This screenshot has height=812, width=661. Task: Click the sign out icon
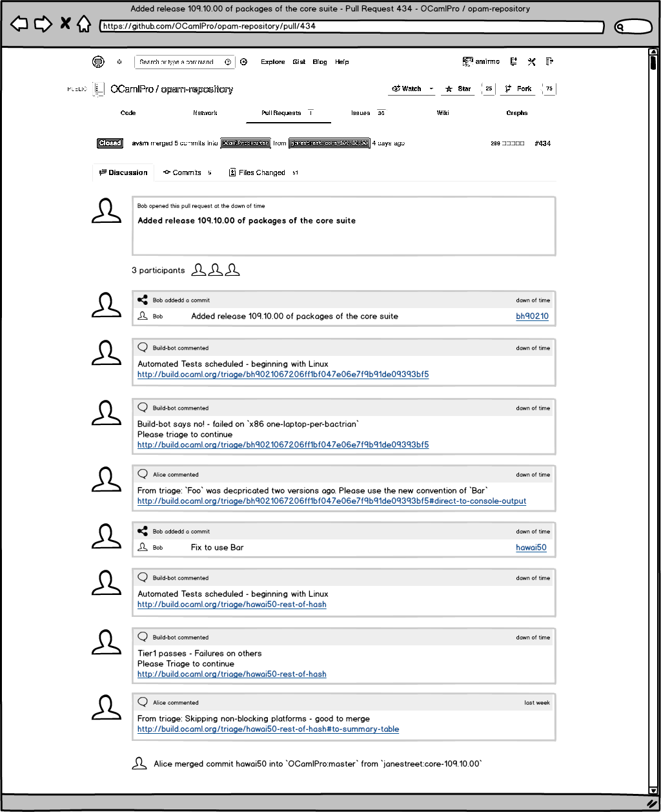pos(550,62)
